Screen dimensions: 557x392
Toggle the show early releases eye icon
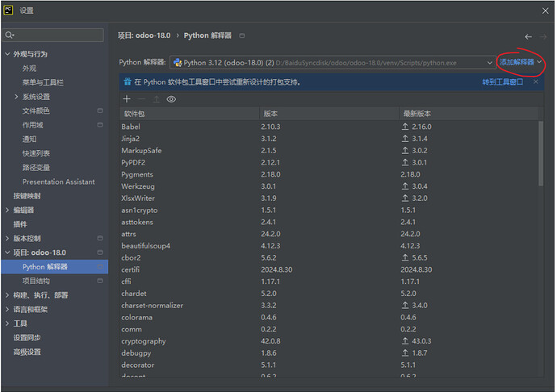(171, 99)
